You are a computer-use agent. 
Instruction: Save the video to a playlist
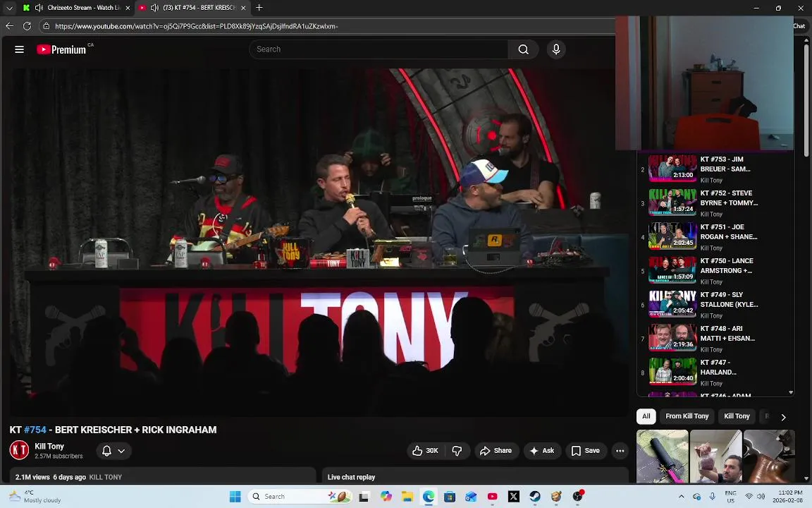(x=586, y=450)
